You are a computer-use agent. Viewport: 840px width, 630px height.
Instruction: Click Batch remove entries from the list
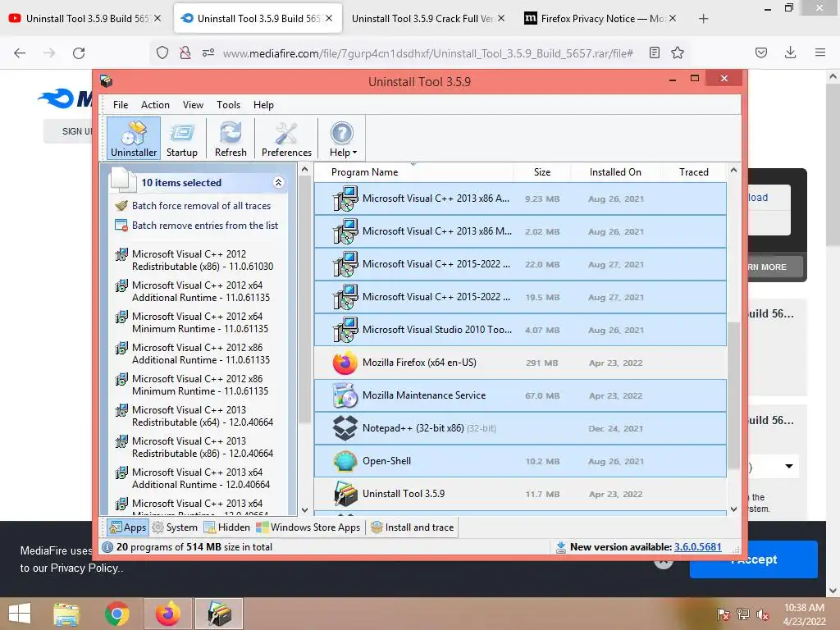[x=205, y=226]
